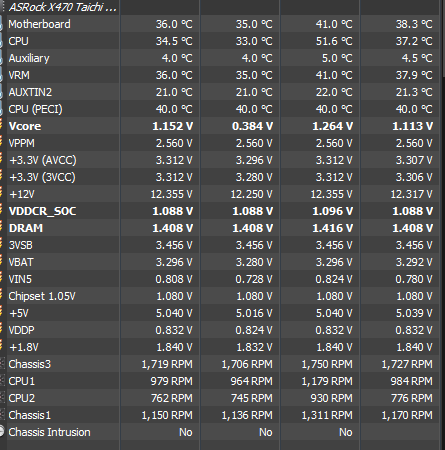Click the 51.6 °C CPU temperature value
The width and height of the screenshot is (445, 450).
click(x=334, y=41)
